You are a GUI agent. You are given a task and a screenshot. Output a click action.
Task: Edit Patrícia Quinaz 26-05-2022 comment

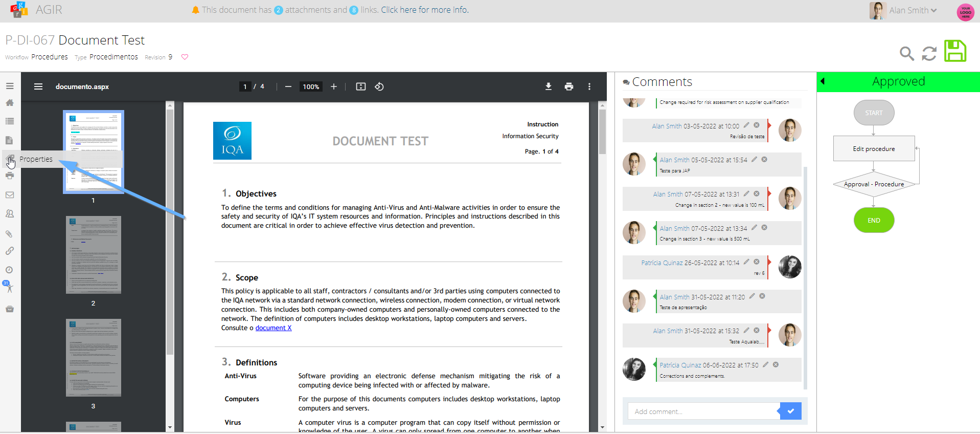point(746,262)
